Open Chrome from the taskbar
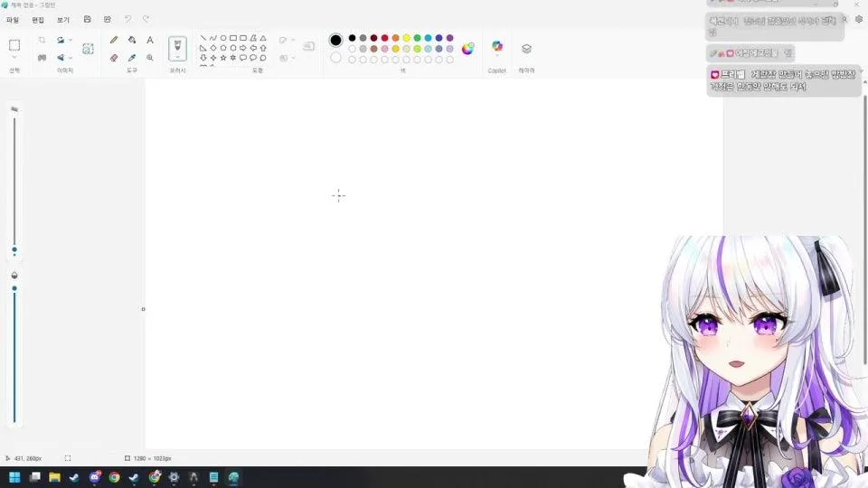This screenshot has height=488, width=868. 115,477
